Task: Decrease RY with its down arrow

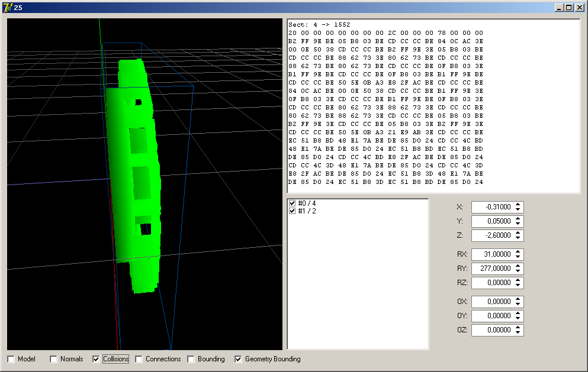Action: coord(518,271)
